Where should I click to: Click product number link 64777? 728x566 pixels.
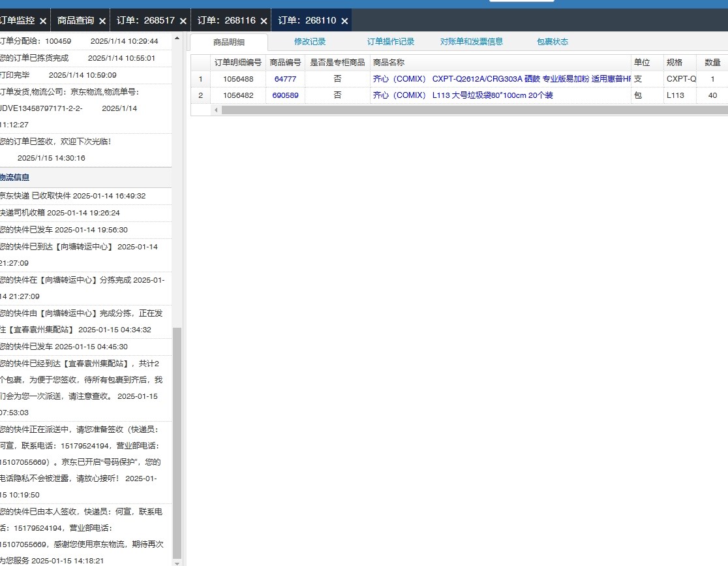pos(285,79)
